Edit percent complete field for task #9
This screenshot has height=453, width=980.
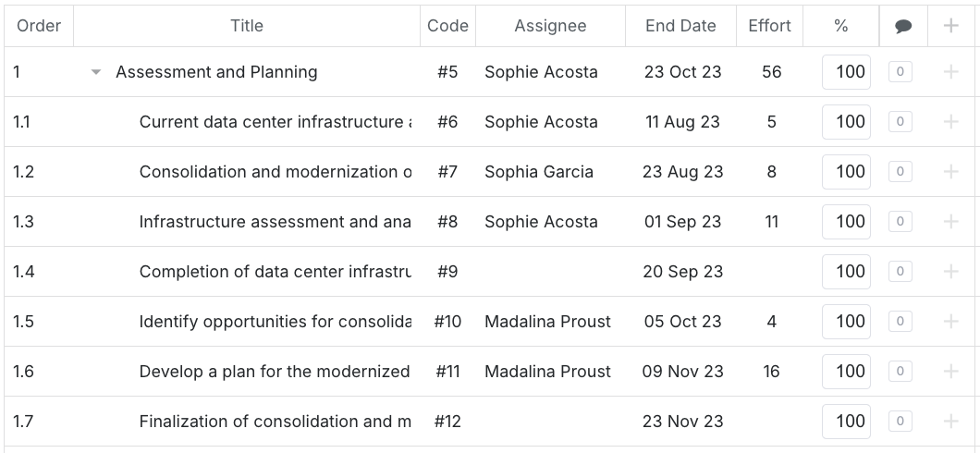(x=846, y=272)
